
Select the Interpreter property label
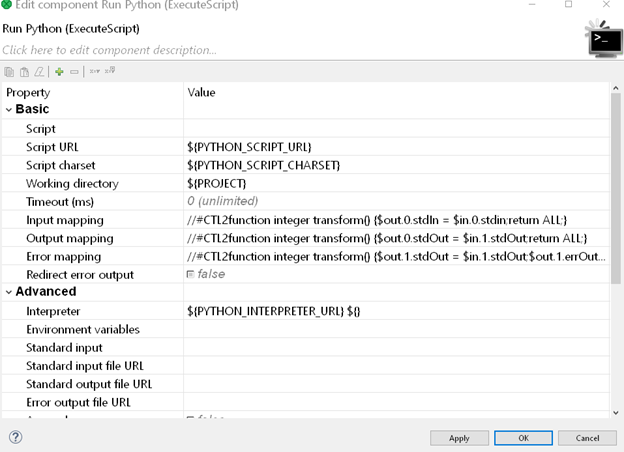tap(53, 311)
